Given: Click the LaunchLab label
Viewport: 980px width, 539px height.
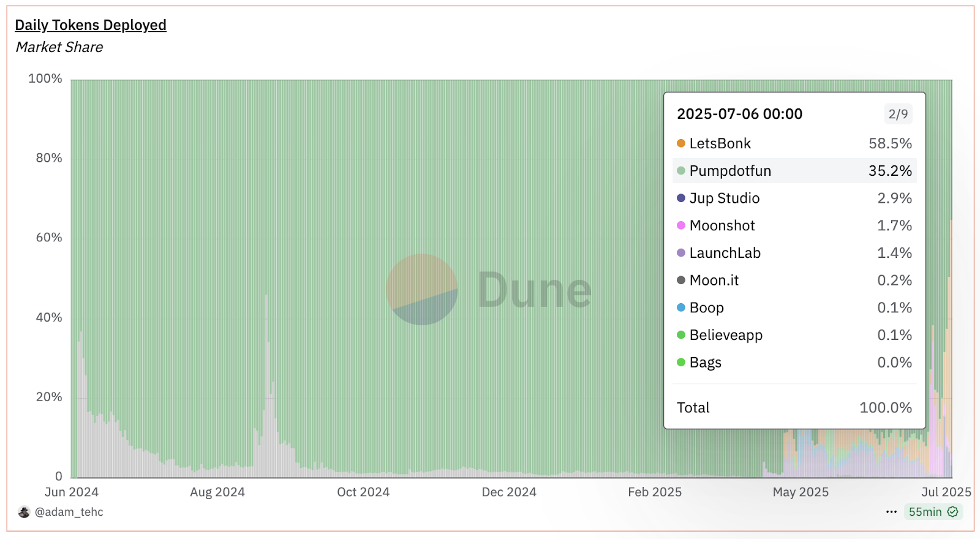Looking at the screenshot, I should pos(725,253).
